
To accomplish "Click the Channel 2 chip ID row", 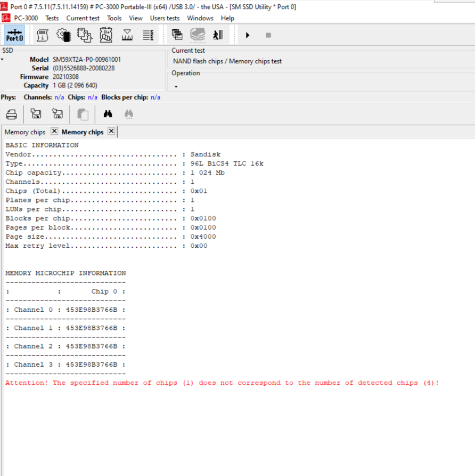I will 65,346.
